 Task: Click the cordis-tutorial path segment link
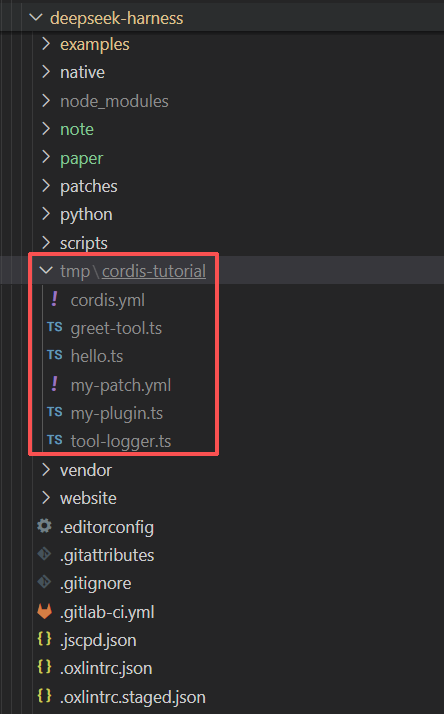coord(154,271)
